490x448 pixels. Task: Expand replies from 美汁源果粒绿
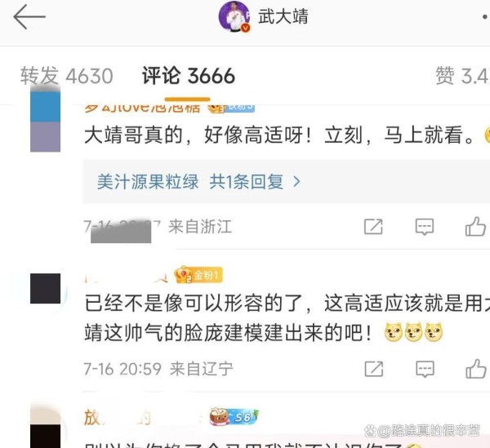point(148,181)
